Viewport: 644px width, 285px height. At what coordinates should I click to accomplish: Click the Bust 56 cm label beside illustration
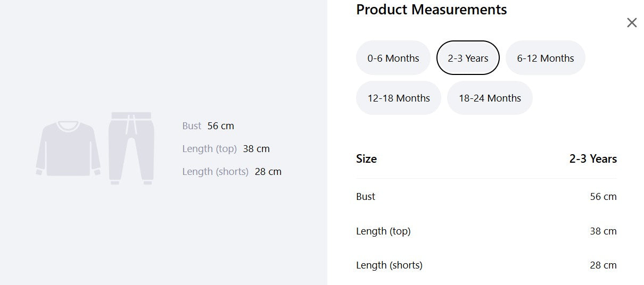(x=208, y=126)
